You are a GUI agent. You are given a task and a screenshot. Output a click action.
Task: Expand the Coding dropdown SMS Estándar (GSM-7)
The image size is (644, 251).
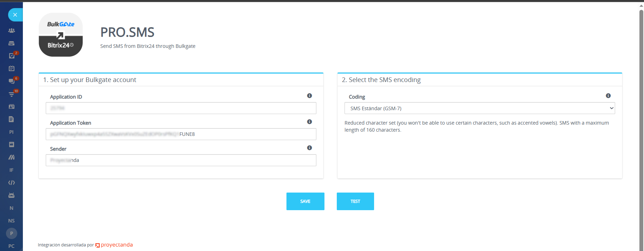tap(479, 108)
